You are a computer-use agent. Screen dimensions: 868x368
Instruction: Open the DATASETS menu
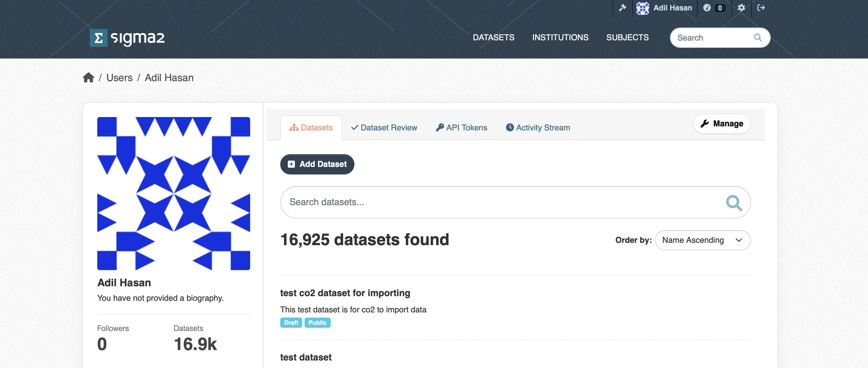[x=493, y=37]
